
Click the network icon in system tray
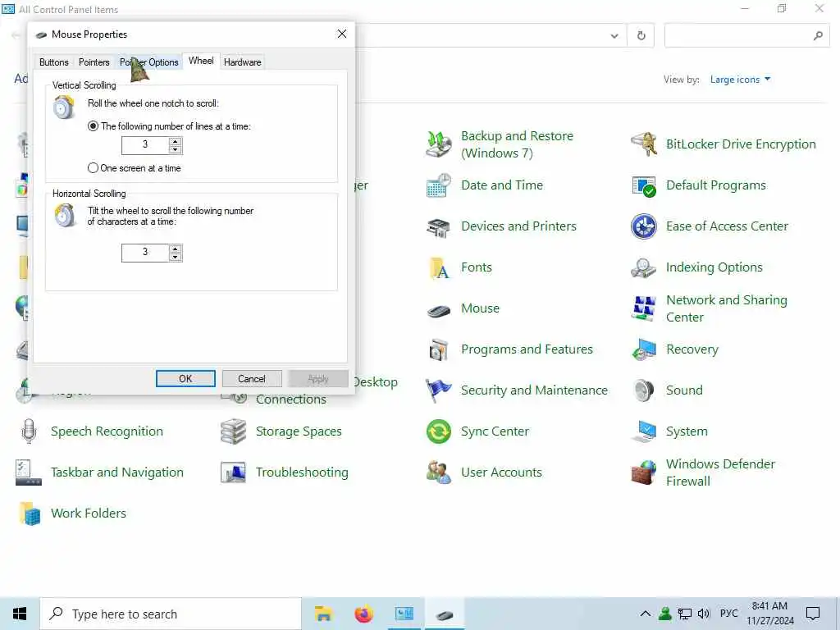click(684, 614)
